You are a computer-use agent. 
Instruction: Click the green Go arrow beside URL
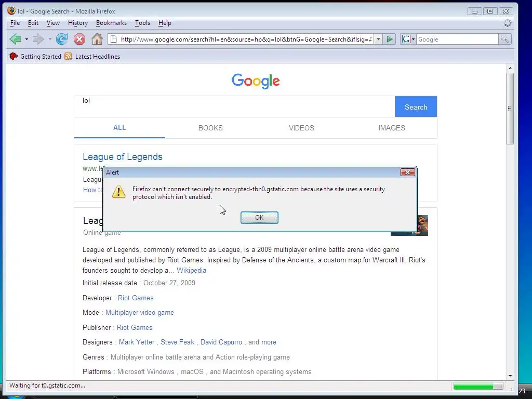tap(390, 39)
